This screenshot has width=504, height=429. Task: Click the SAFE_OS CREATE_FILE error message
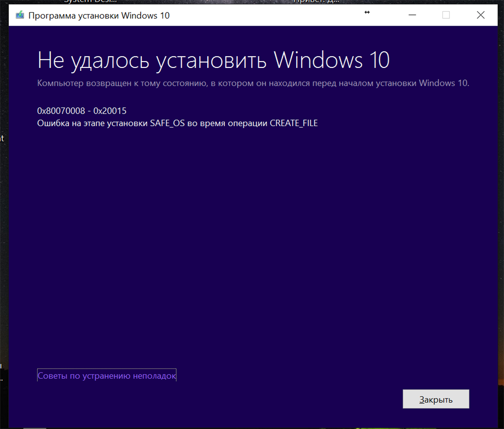click(x=177, y=123)
